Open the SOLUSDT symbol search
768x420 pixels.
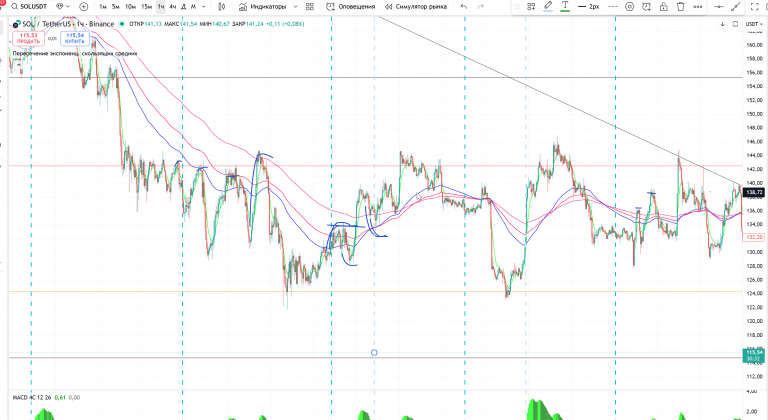[29, 6]
